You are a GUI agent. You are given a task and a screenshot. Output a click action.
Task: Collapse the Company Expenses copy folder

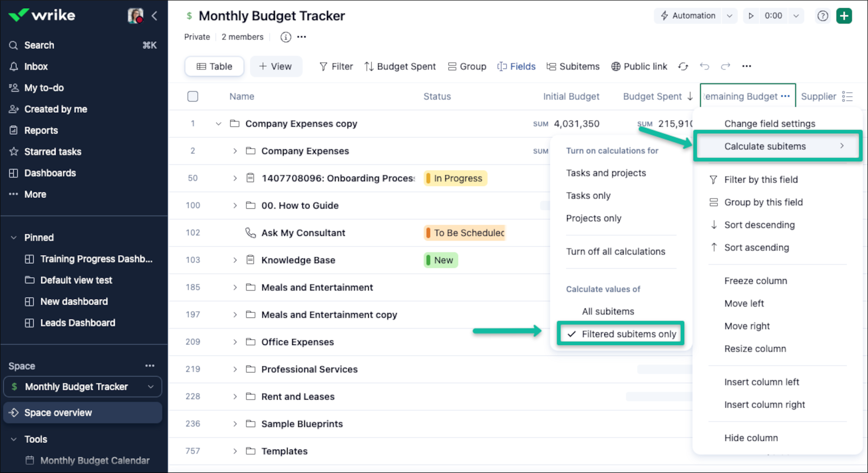218,124
